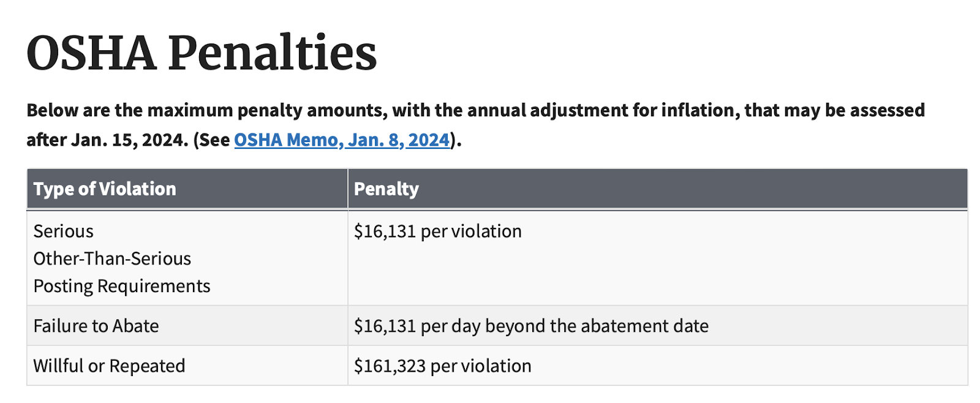Click the word "Below" starting the paragraph
980x403 pixels.
point(52,111)
